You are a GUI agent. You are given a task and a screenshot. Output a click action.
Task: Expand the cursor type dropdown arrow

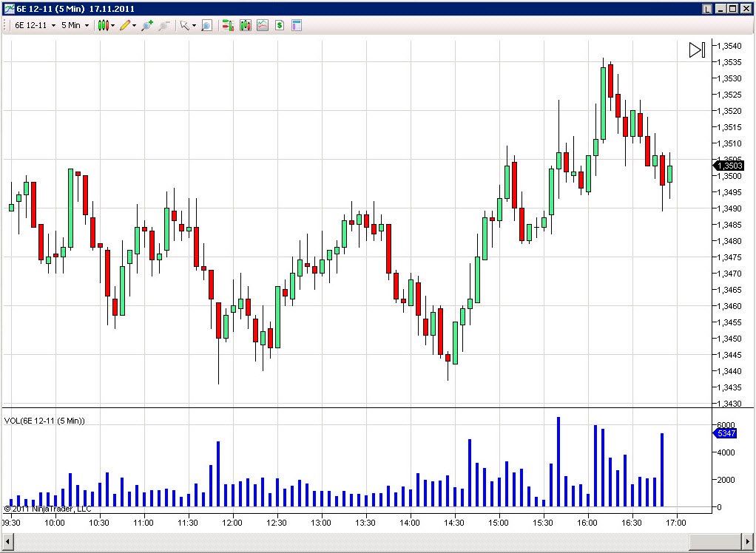194,25
